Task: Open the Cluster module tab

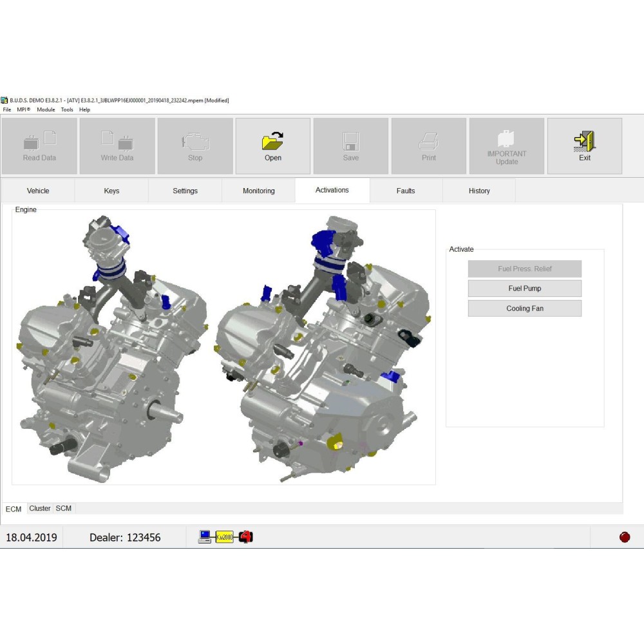Action: (39, 508)
